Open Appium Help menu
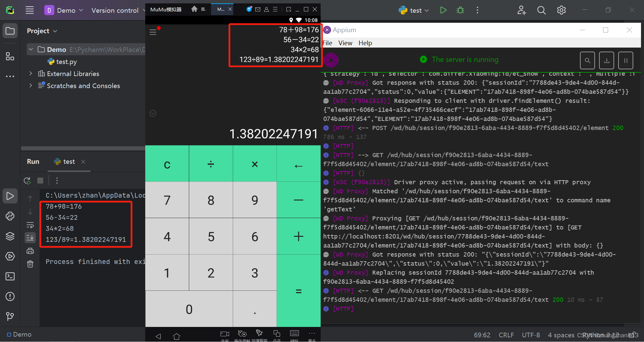644x342 pixels. click(365, 43)
